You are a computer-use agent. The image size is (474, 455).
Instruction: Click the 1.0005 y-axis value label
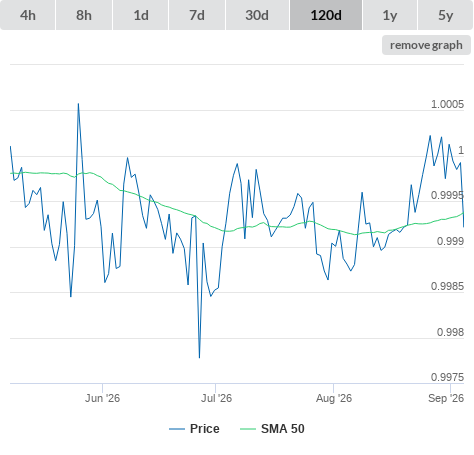(x=447, y=104)
